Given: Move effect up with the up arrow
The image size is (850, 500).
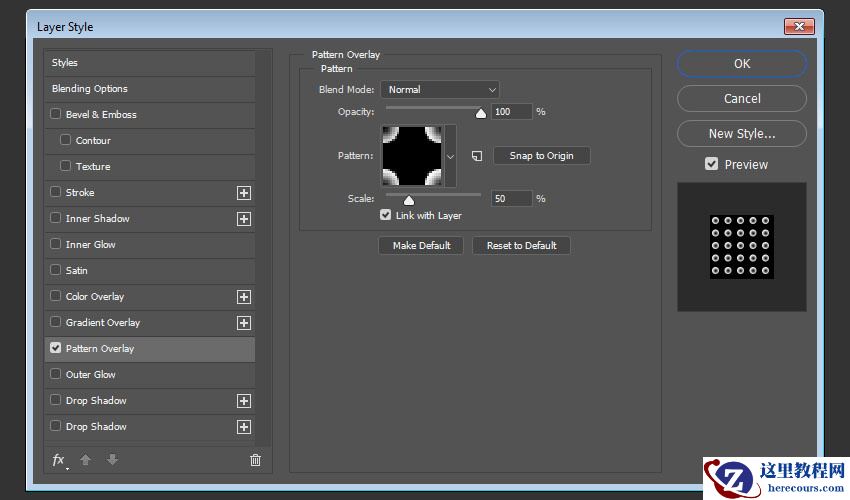Looking at the screenshot, I should [86, 460].
